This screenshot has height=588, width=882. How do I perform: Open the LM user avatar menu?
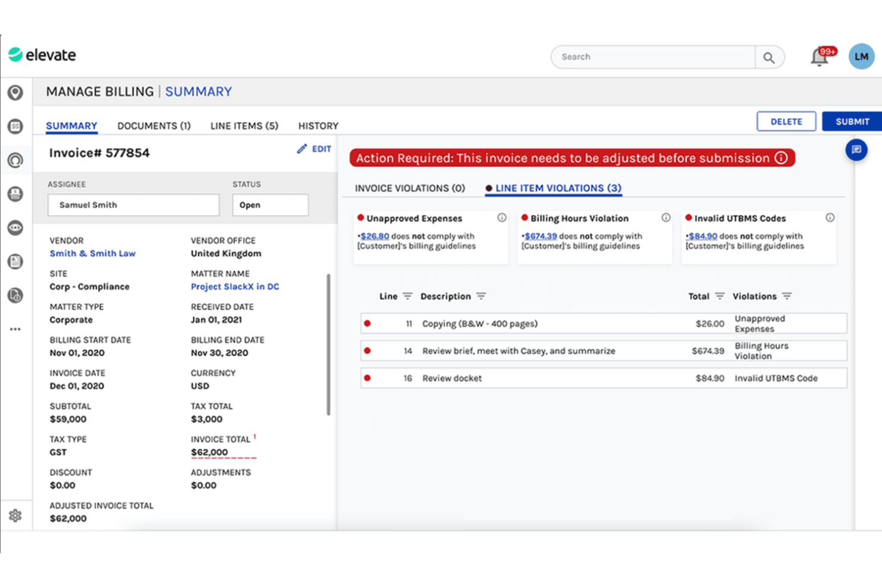coord(861,57)
